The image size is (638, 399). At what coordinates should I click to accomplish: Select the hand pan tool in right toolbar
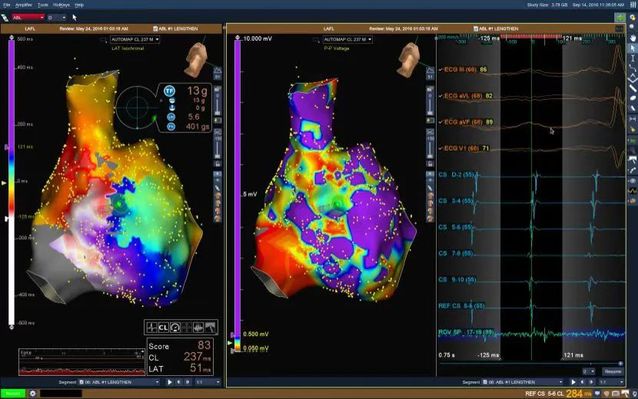[x=633, y=38]
